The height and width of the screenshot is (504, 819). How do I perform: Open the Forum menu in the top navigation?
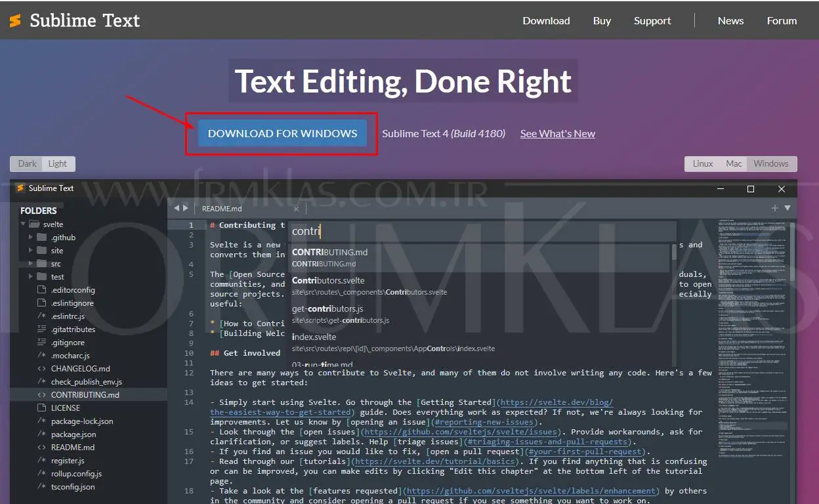782,20
